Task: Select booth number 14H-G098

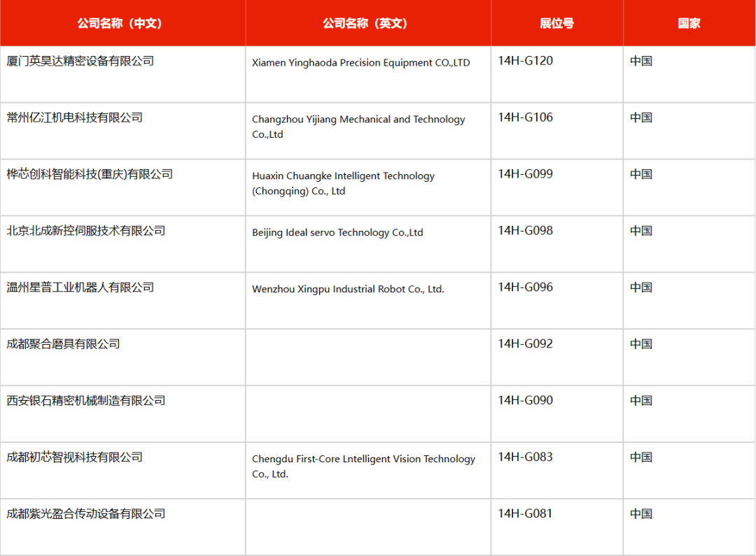Action: coord(526,231)
